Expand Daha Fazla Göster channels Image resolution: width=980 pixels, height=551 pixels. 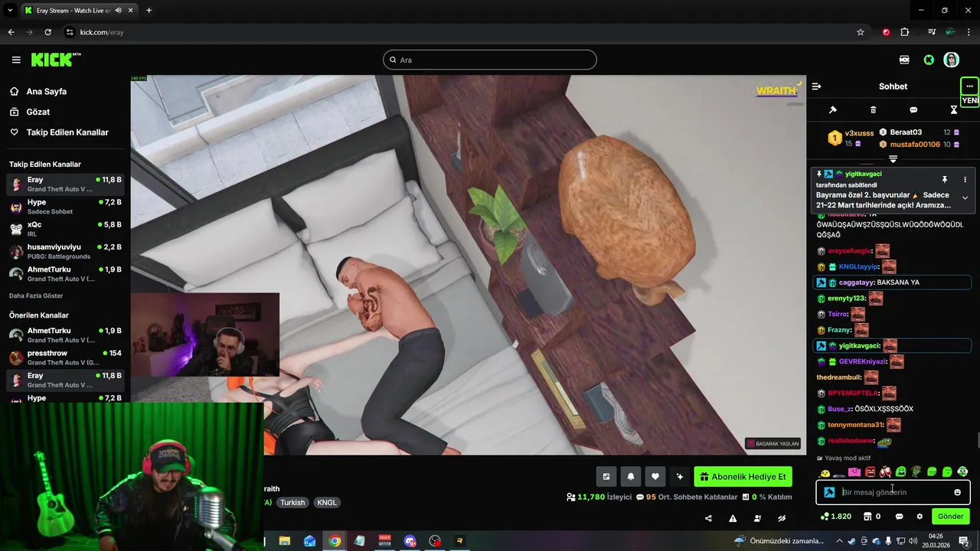pyautogui.click(x=36, y=295)
